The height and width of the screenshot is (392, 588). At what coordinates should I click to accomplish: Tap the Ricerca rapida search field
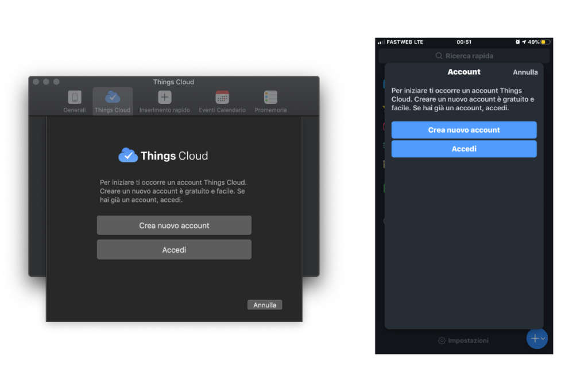[x=464, y=56]
